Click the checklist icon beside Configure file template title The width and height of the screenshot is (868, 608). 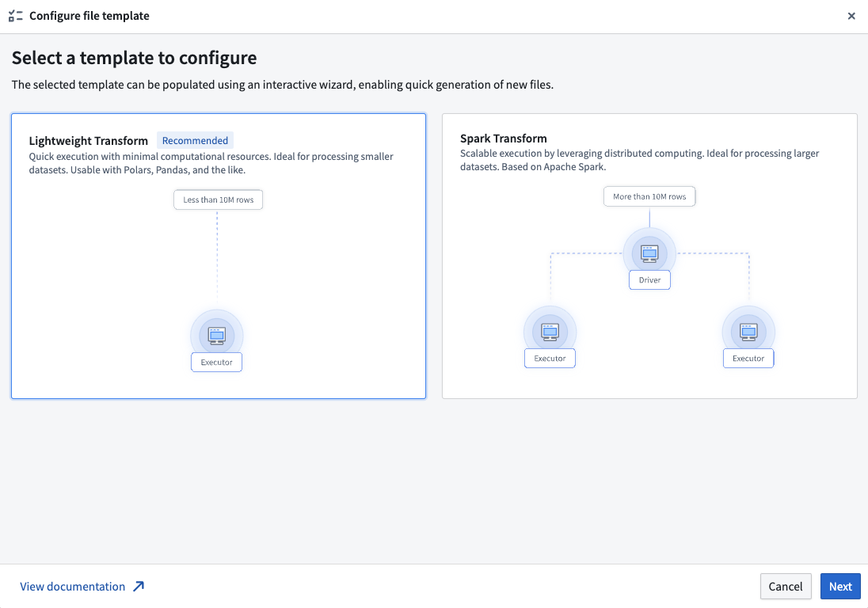tap(16, 16)
